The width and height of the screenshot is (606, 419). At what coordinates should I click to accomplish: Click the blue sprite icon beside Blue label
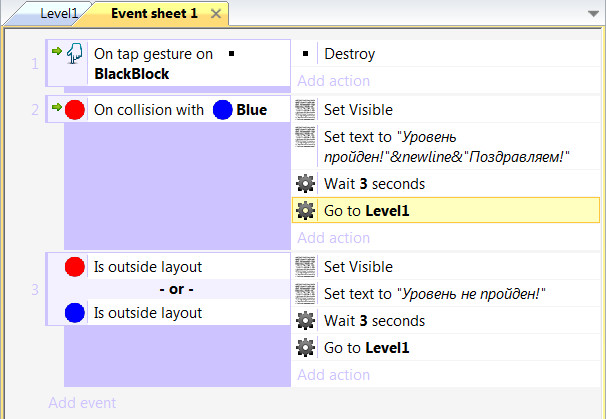pyautogui.click(x=223, y=110)
